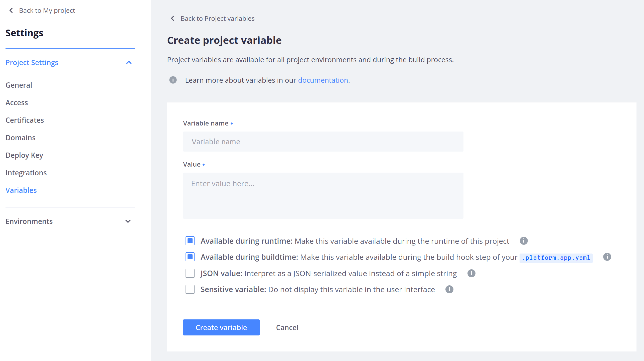Click the info icon next to Learn more about variables

(173, 80)
